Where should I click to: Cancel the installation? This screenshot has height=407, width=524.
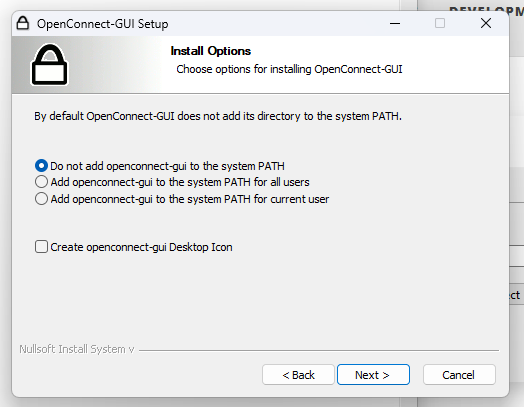(x=459, y=375)
